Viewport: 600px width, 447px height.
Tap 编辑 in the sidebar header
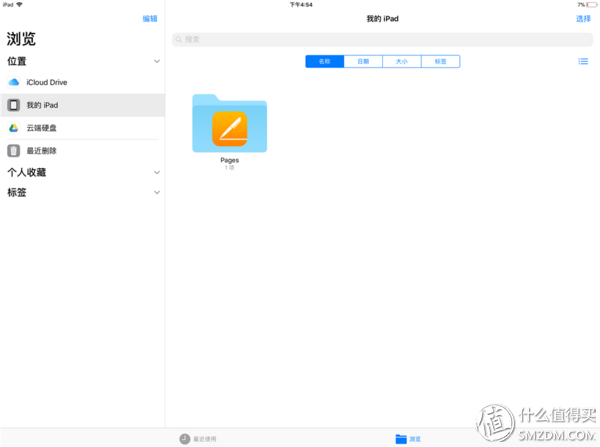pos(150,19)
